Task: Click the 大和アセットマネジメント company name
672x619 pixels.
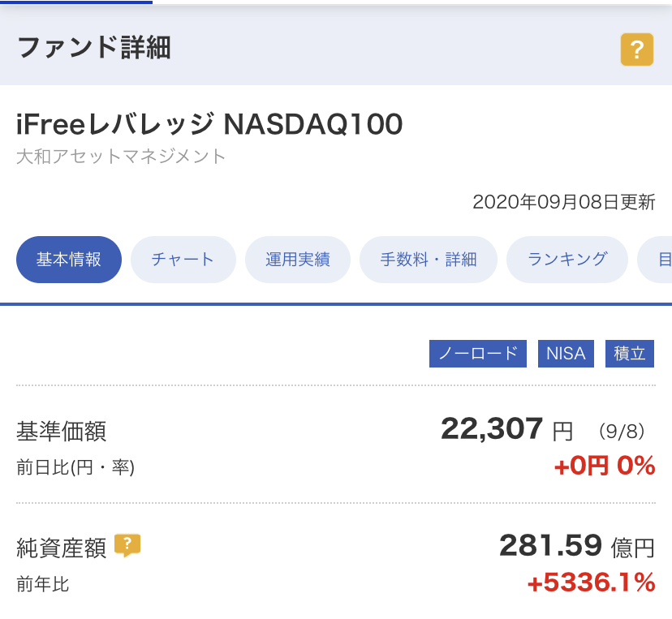Action: click(121, 157)
